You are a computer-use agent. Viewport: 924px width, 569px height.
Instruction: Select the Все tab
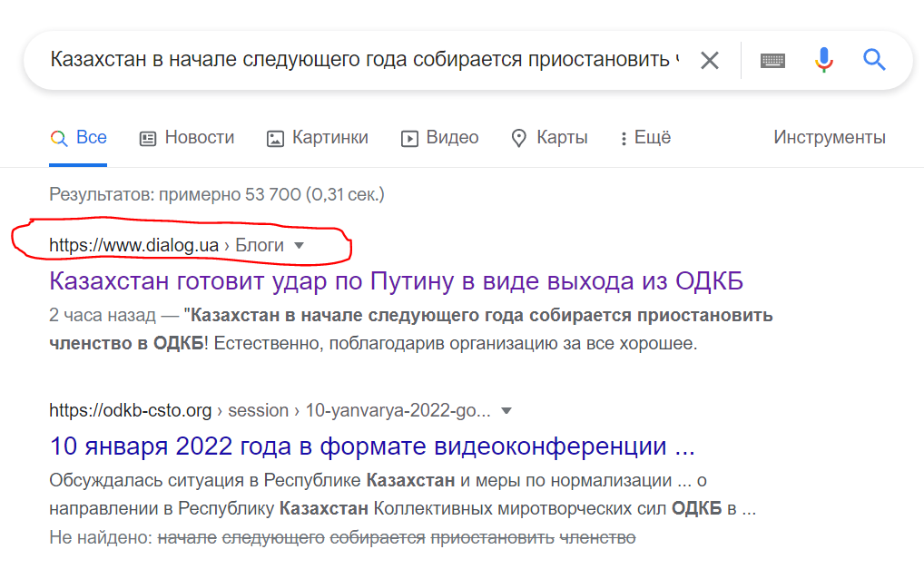click(x=78, y=138)
